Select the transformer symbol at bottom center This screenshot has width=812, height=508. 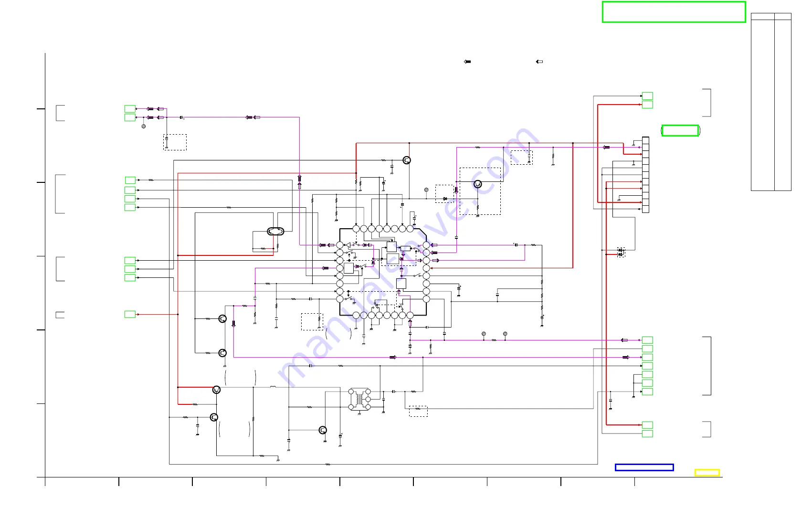click(359, 400)
